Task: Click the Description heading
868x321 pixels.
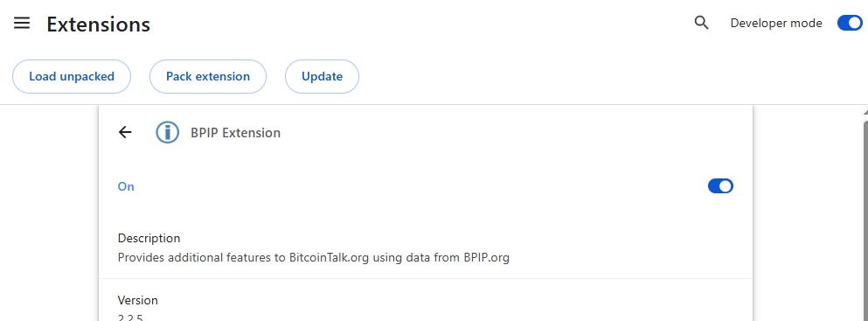Action: point(149,239)
